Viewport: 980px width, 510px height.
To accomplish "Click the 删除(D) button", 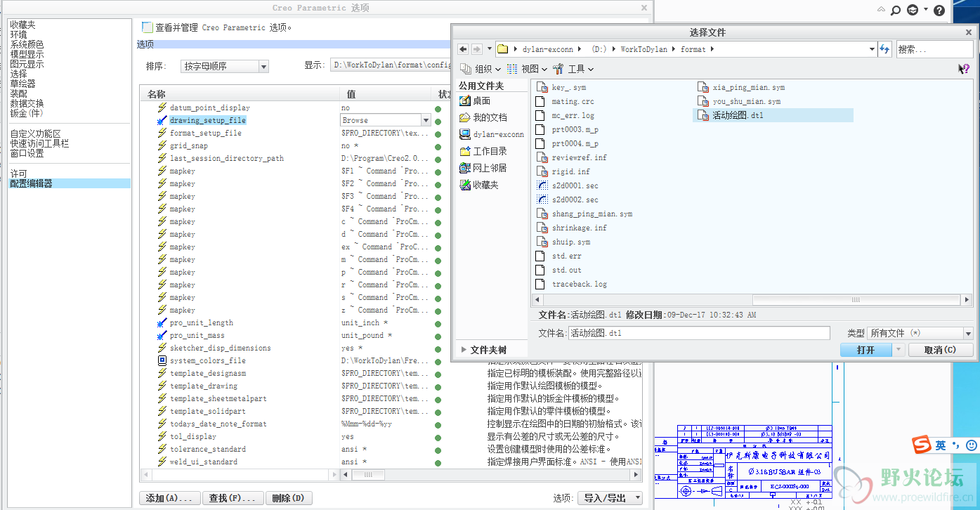I will tap(287, 497).
